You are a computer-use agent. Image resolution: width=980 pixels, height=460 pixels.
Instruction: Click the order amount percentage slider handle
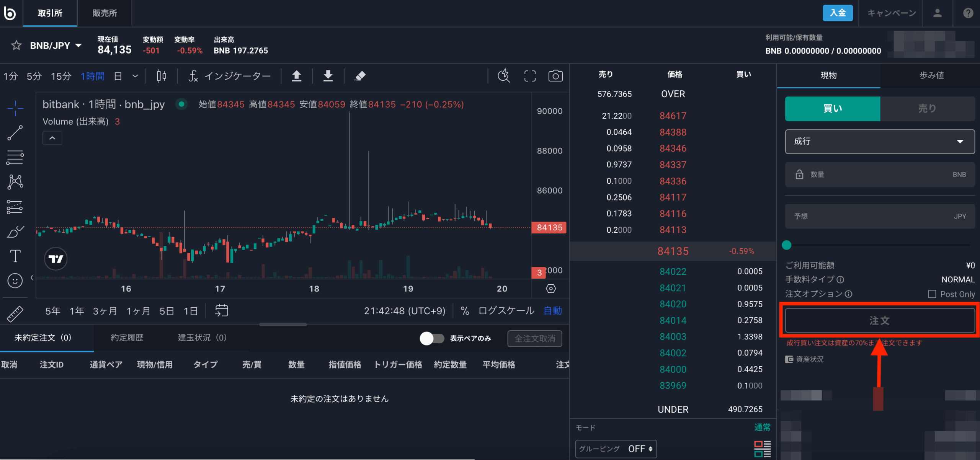786,245
